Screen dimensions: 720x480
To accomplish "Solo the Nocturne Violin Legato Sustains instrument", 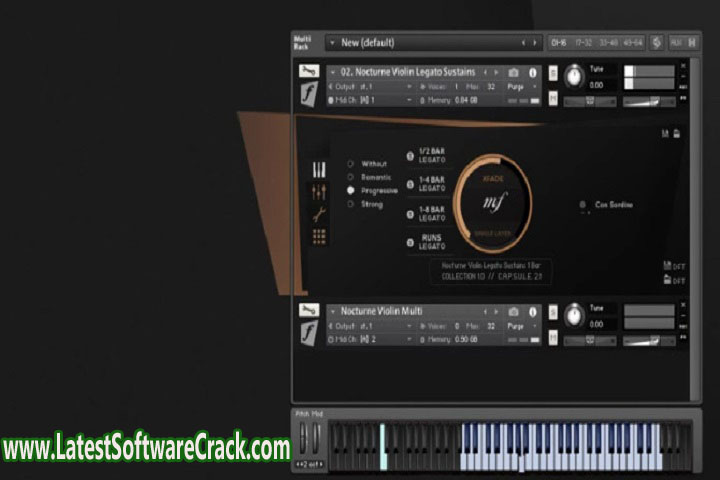I will click(553, 73).
